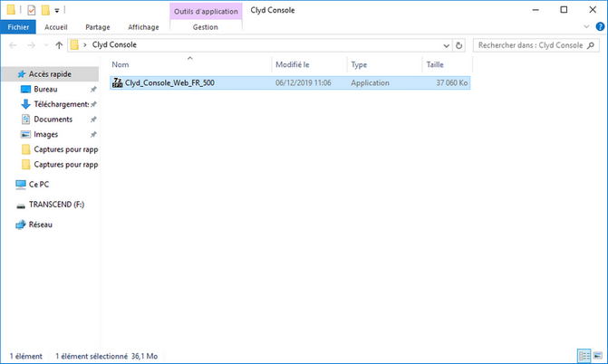Switch to the Partage ribbon tab
Screen dimensions: 608x364
(98, 27)
